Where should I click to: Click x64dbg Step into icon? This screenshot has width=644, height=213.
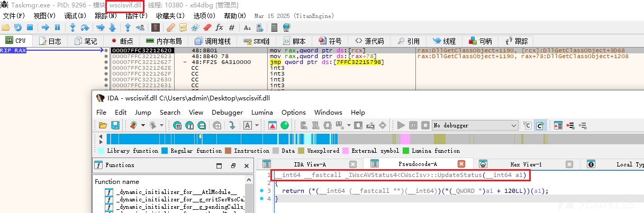pyautogui.click(x=73, y=27)
